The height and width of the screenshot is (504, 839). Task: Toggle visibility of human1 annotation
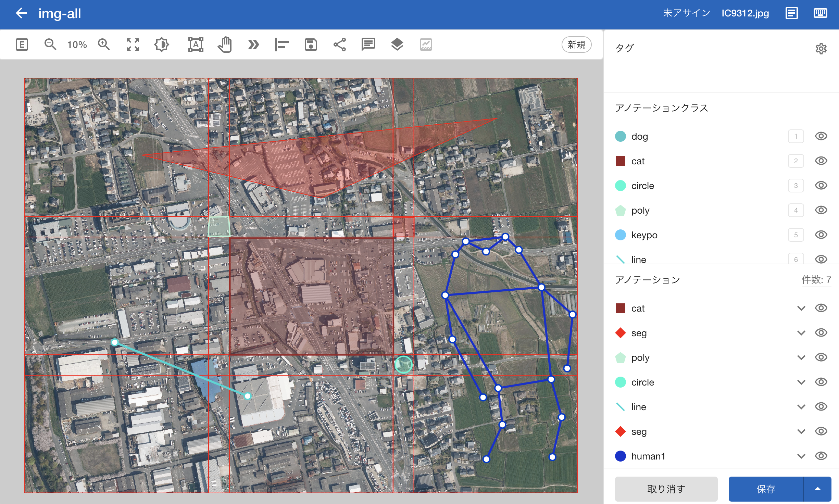click(821, 456)
